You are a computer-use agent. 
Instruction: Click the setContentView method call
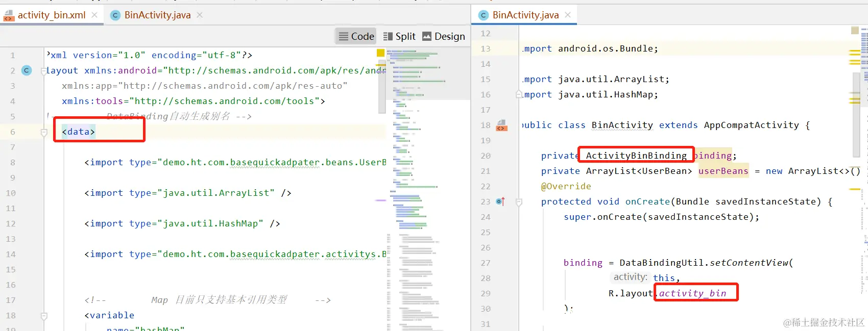(x=749, y=263)
